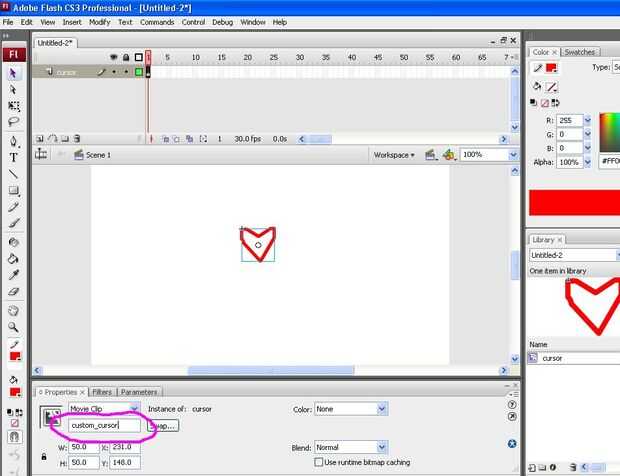
Task: Select the Eyedropper tool
Action: (x=13, y=275)
